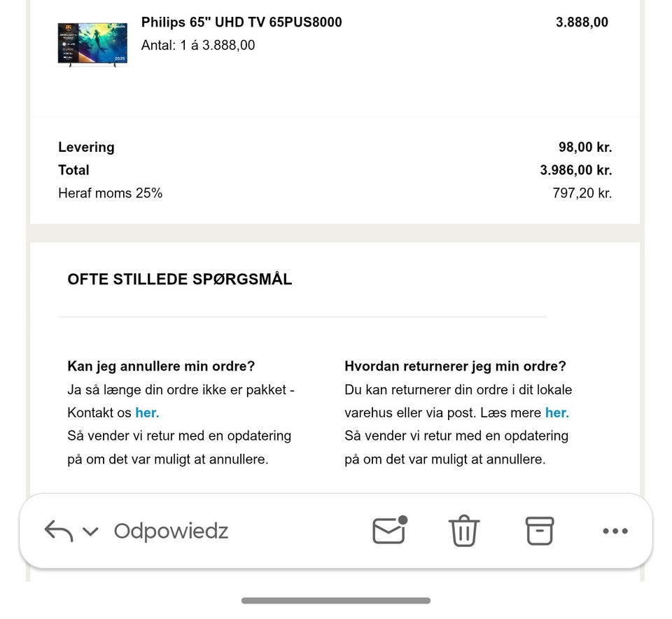Click the 'OFTE STILLEDE SPØRGSMÅL' heading
Viewport: 672px width, 619px height.
click(179, 279)
